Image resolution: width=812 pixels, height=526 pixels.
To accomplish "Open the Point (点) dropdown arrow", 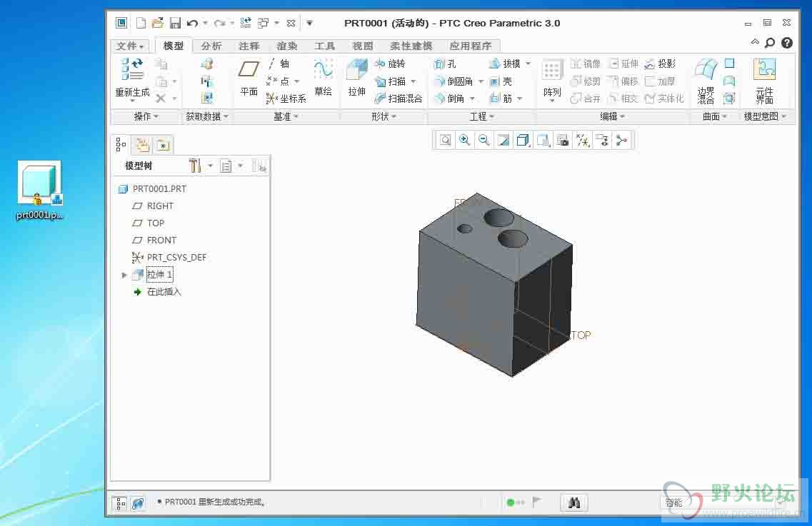I will (x=296, y=81).
